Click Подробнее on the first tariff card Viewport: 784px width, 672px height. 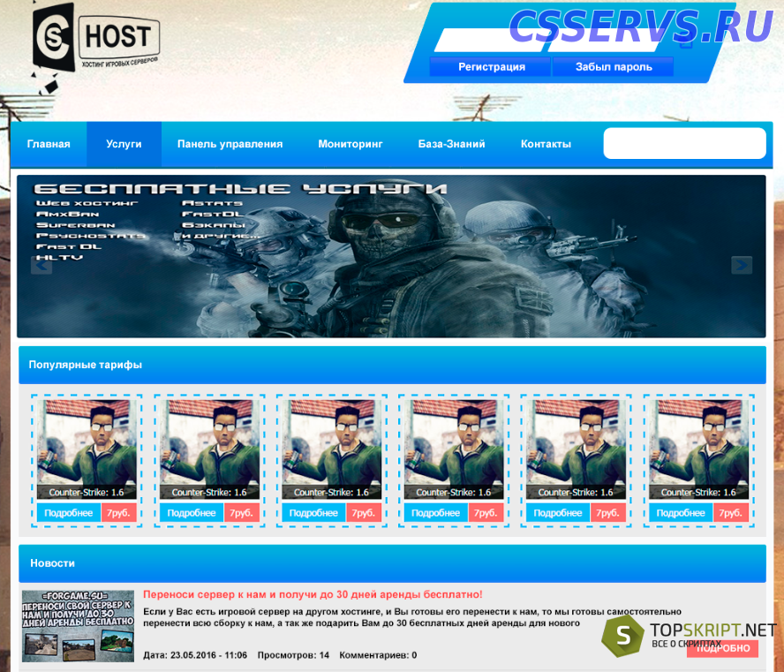click(69, 513)
